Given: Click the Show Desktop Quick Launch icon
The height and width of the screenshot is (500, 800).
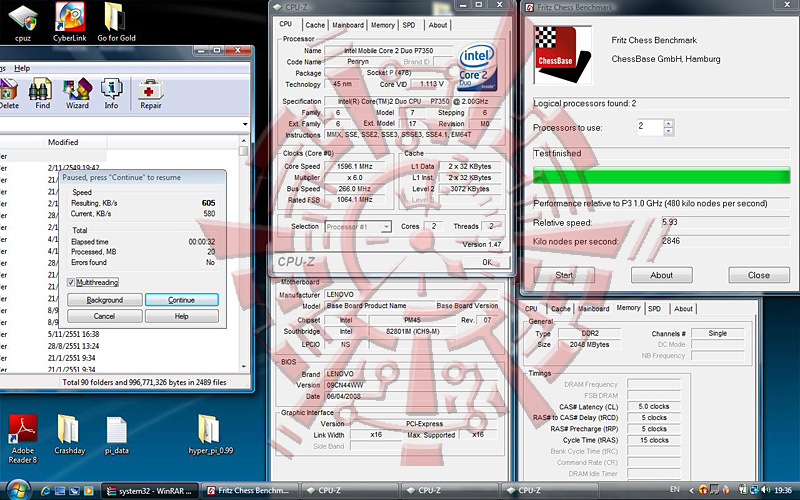Looking at the screenshot, I should click(60, 491).
